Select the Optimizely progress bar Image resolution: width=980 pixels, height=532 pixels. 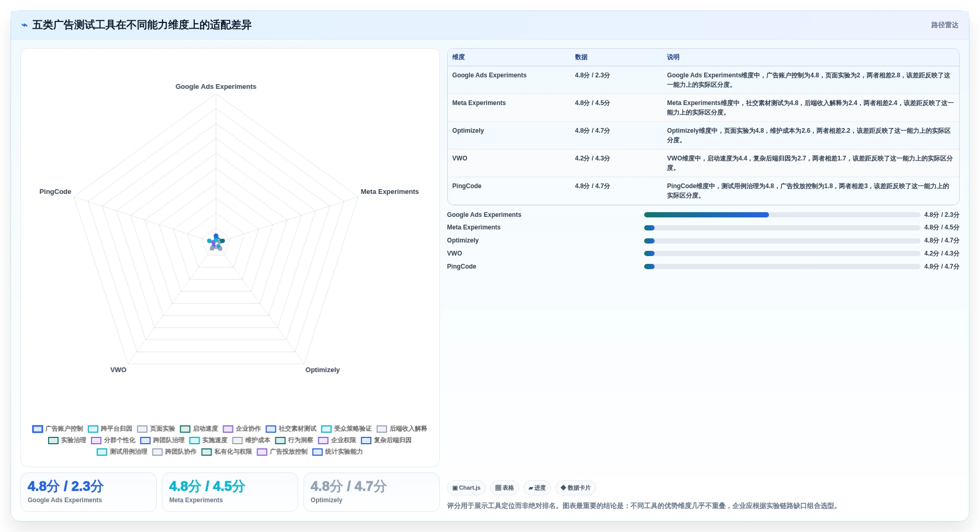[781, 241]
